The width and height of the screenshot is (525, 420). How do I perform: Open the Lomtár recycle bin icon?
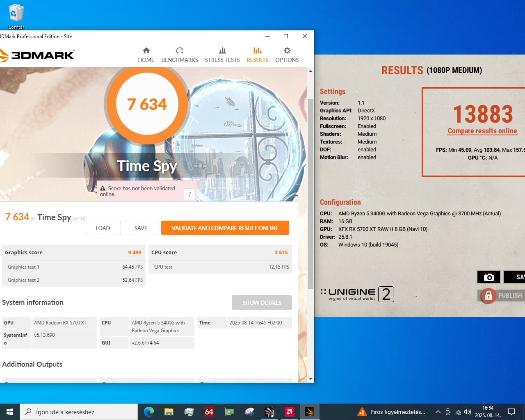16,16
